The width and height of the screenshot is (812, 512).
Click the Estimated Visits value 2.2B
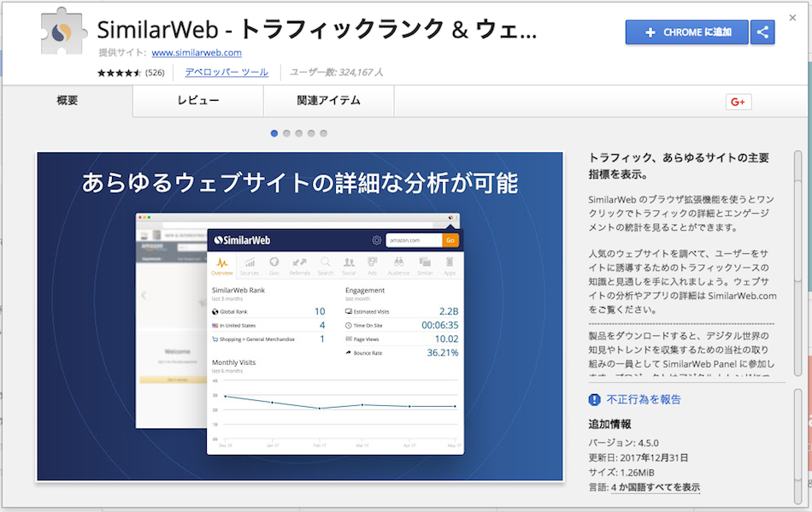point(449,312)
